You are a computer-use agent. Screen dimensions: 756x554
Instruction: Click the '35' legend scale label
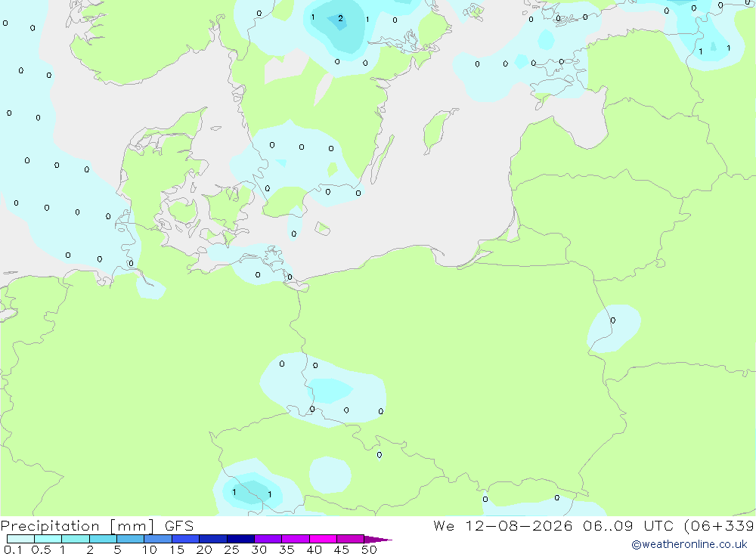[x=287, y=549]
